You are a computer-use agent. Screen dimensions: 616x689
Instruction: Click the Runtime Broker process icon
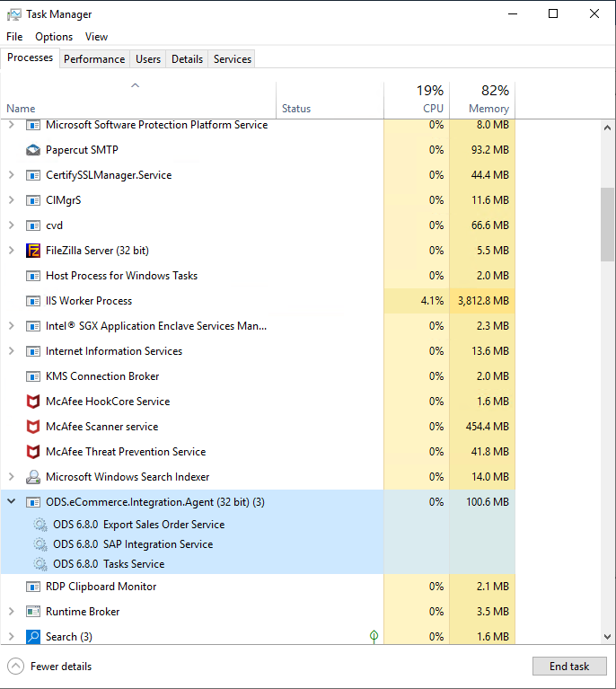pyautogui.click(x=33, y=612)
